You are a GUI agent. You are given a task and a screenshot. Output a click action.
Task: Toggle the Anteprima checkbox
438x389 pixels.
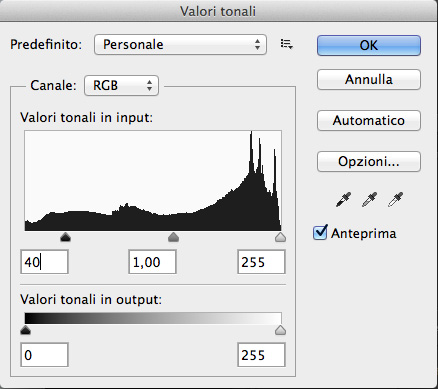coord(320,233)
